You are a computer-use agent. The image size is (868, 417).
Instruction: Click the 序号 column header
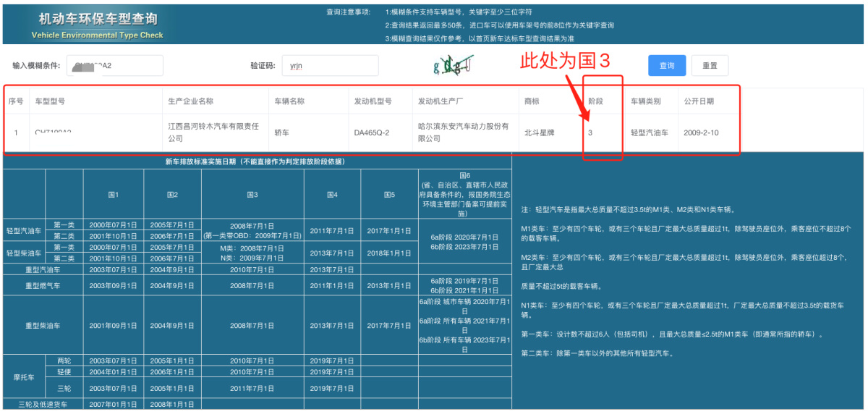16,101
